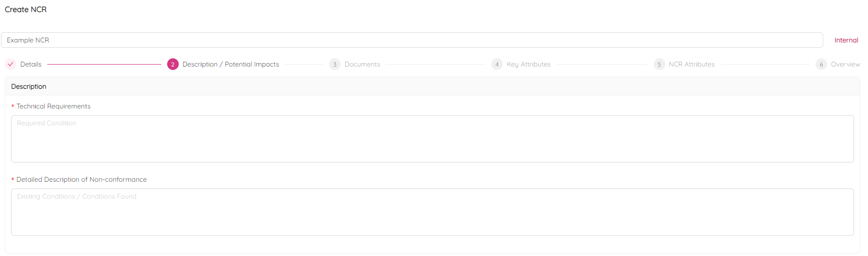
Task: Click the step 3 Documents number icon
Action: (x=335, y=64)
